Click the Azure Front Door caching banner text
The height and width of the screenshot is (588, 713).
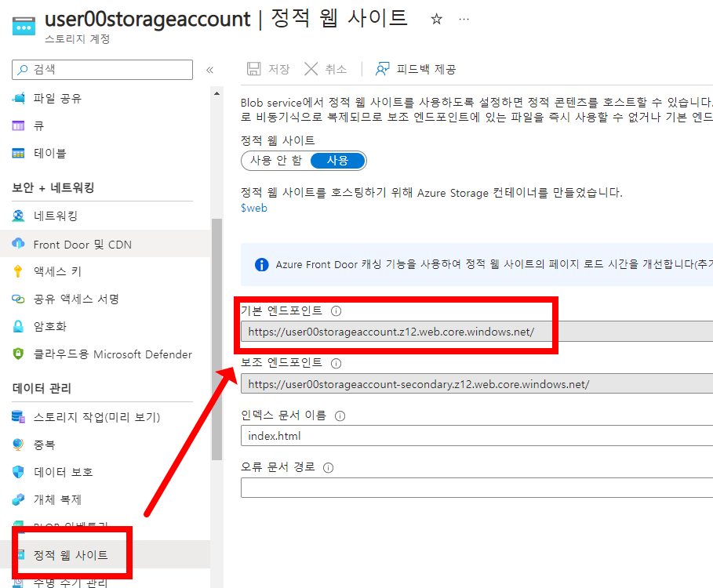pyautogui.click(x=494, y=264)
